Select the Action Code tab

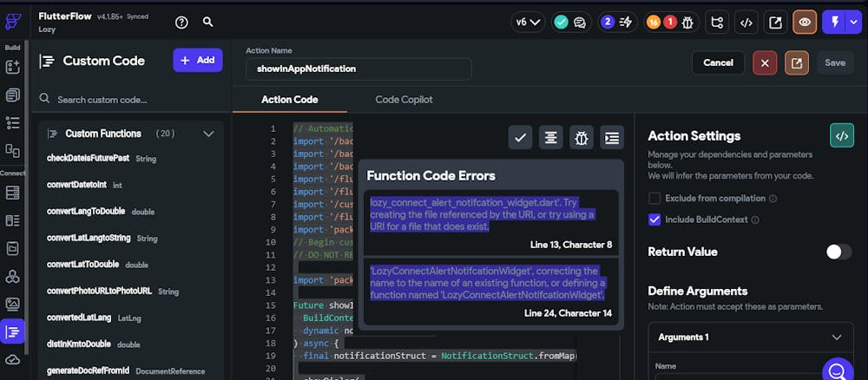pos(289,100)
